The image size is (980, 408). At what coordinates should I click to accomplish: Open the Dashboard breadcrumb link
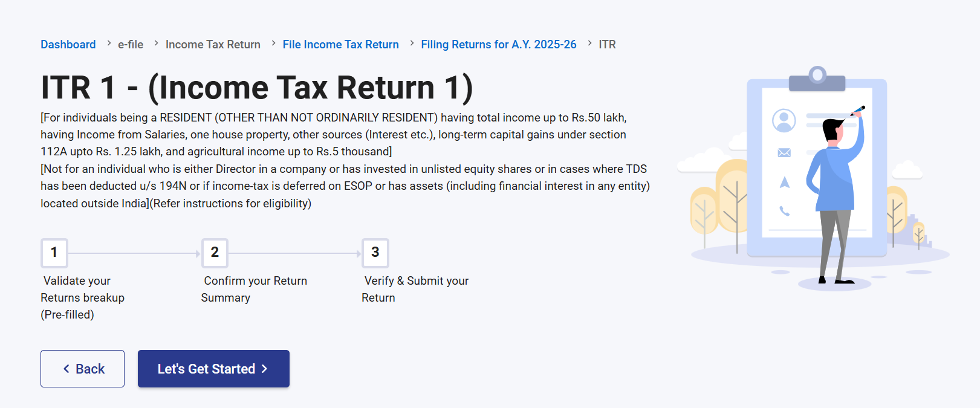(x=68, y=45)
